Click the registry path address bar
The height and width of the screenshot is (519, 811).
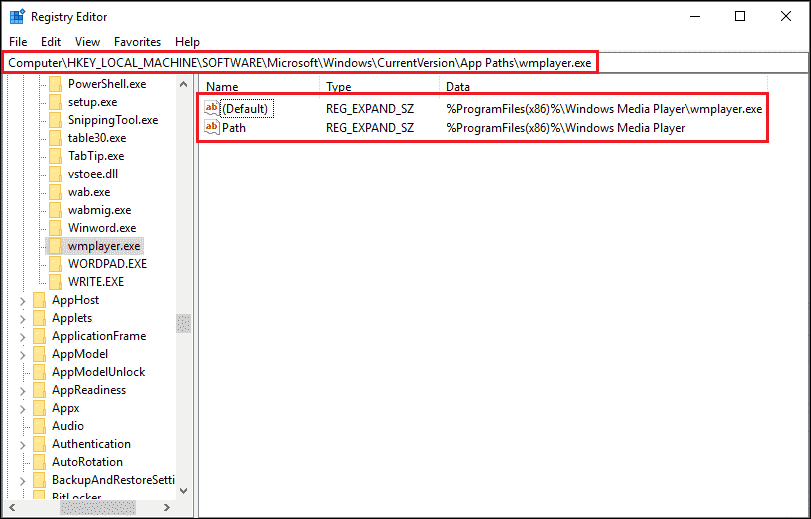point(405,63)
